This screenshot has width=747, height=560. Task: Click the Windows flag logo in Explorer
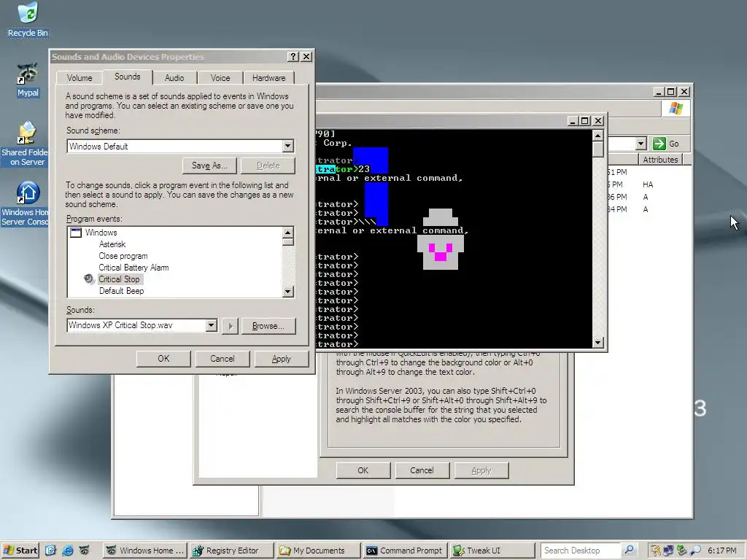(676, 109)
